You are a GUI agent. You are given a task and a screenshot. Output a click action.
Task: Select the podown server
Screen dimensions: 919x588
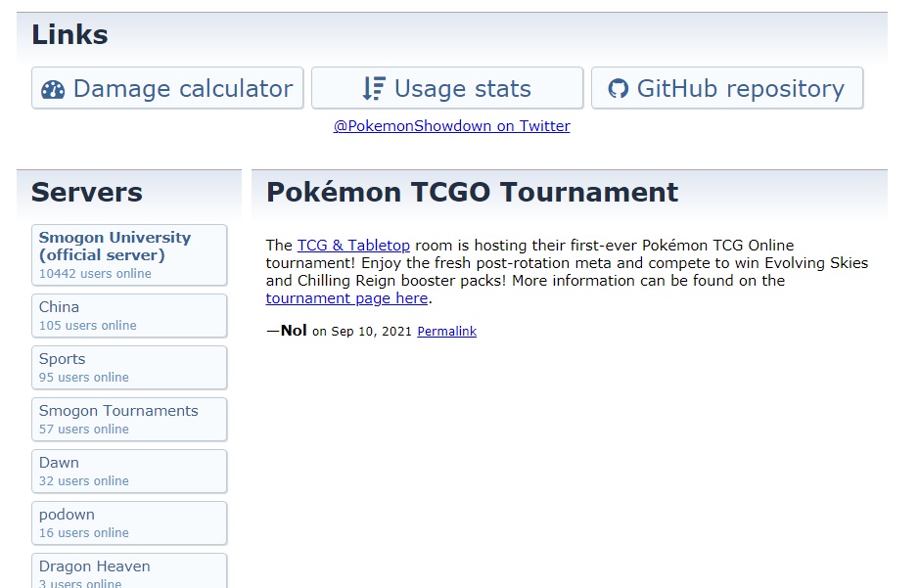click(x=129, y=523)
